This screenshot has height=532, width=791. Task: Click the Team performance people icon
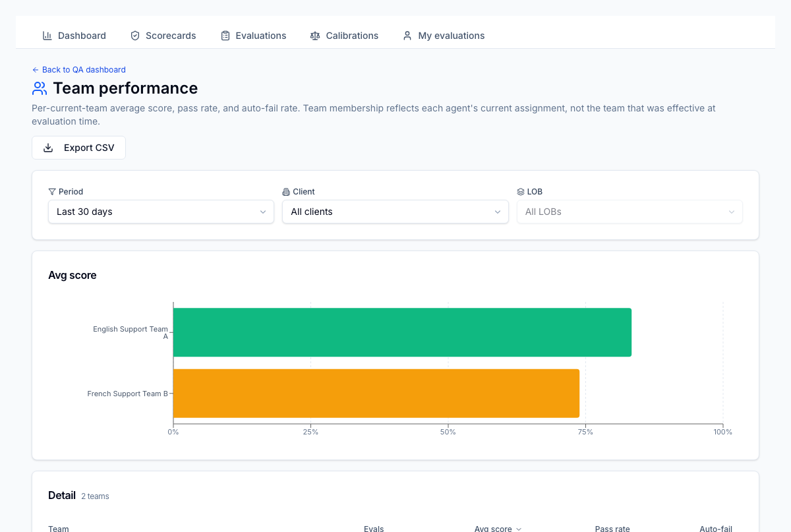pos(40,88)
